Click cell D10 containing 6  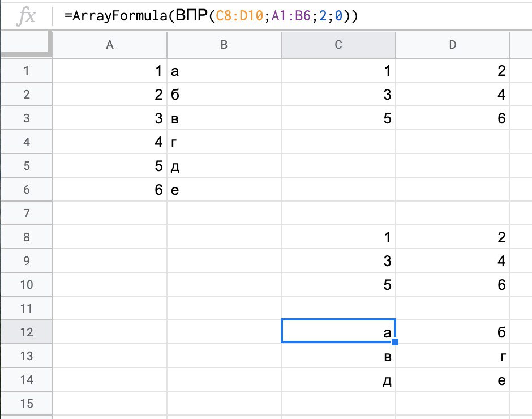tap(453, 284)
